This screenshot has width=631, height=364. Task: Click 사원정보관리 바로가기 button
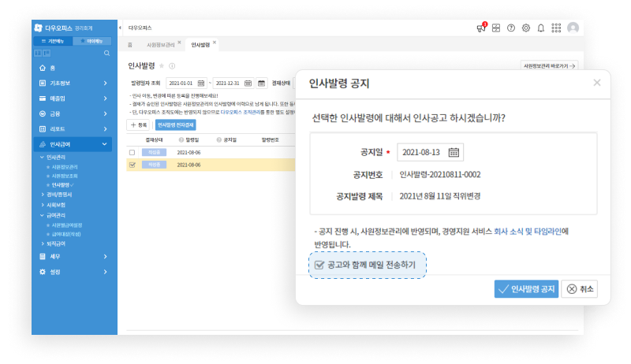549,66
